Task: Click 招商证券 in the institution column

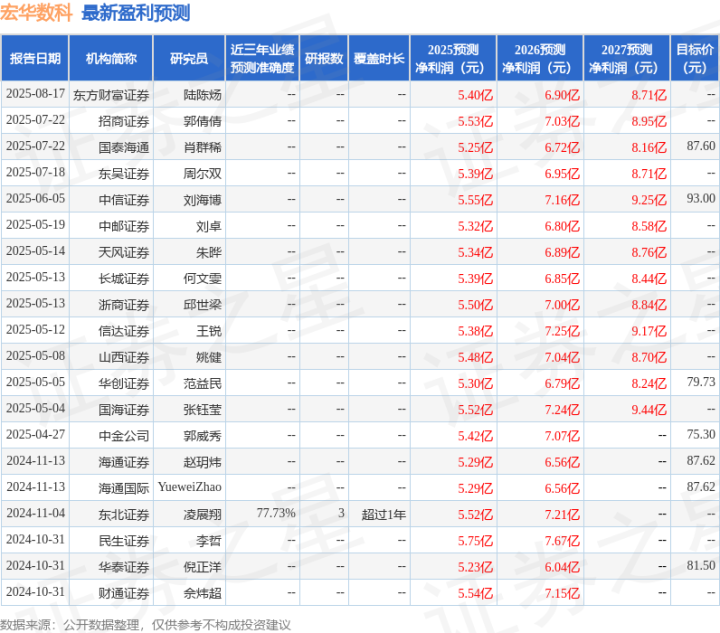Action: (124, 121)
